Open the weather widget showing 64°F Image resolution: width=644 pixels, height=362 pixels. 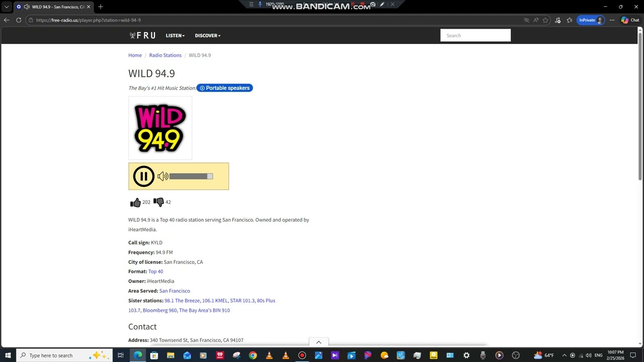click(544, 355)
